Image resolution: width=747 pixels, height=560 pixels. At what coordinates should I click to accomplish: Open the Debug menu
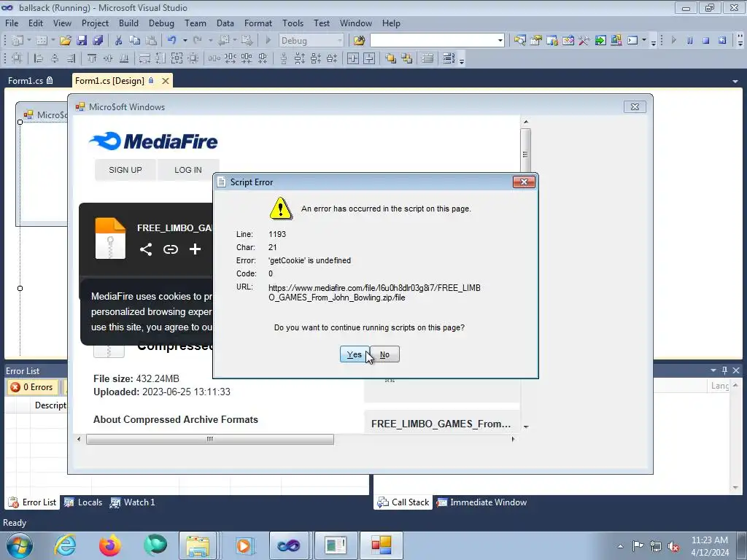click(x=161, y=23)
